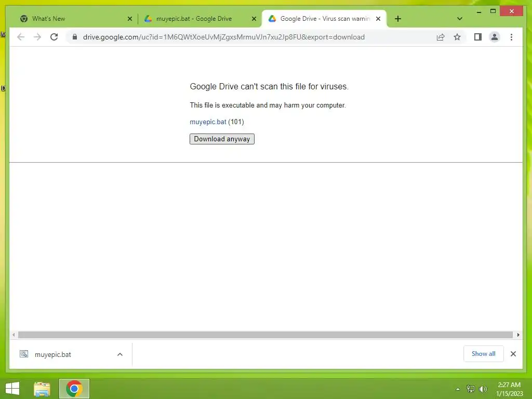This screenshot has width=532, height=399.
Task: Show hidden system tray icons
Action: (x=458, y=389)
